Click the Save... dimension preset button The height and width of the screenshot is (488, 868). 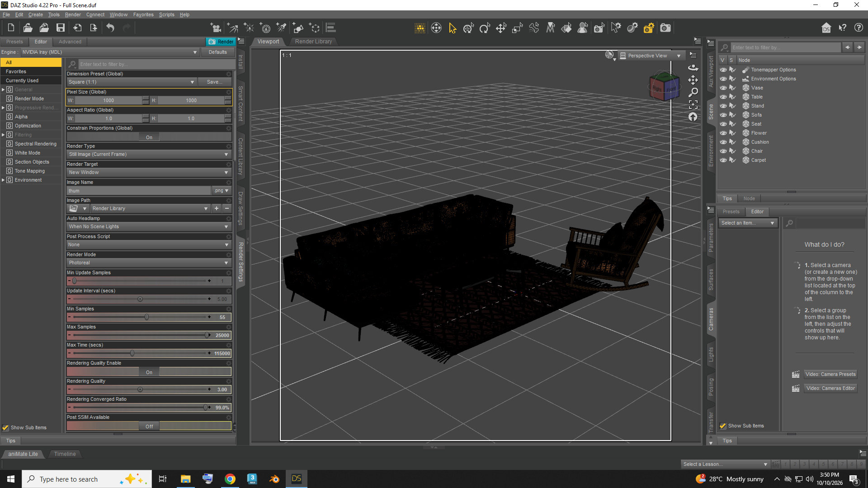point(215,82)
